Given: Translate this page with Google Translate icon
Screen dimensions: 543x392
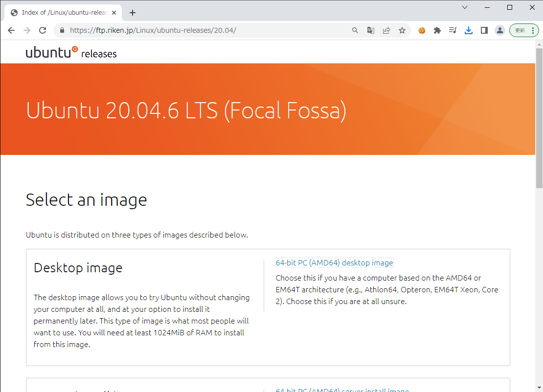Looking at the screenshot, I should [370, 30].
